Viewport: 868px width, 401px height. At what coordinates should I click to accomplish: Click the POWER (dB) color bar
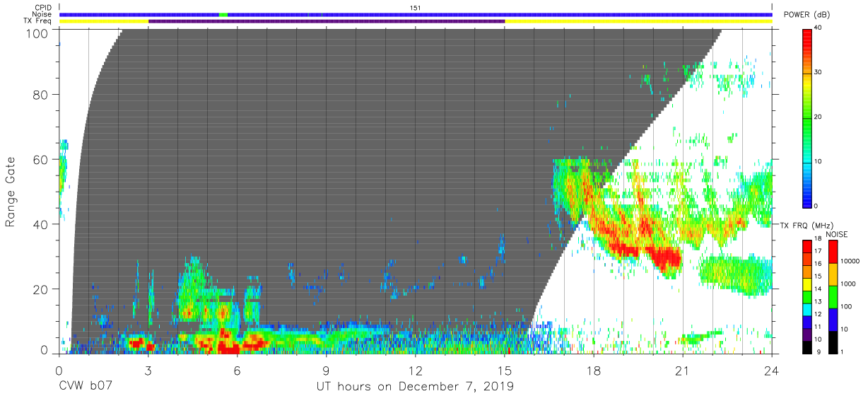pyautogui.click(x=807, y=117)
